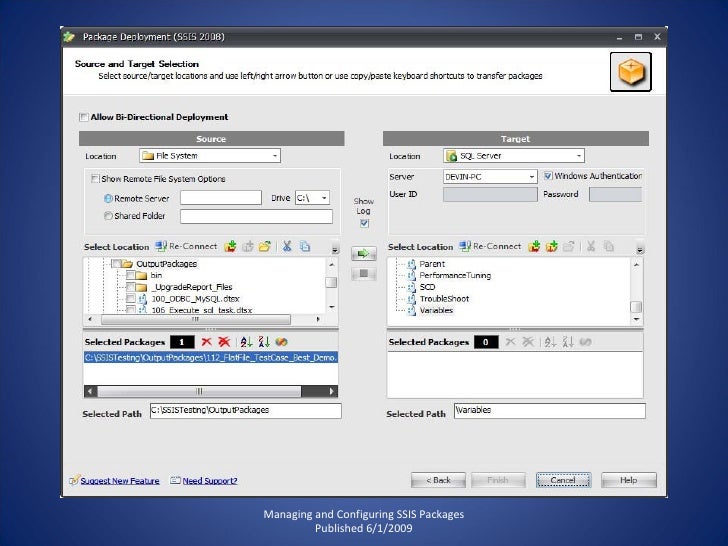Image resolution: width=728 pixels, height=546 pixels.
Task: Click the grayed single X in Target Selected Packages
Action: click(x=510, y=342)
